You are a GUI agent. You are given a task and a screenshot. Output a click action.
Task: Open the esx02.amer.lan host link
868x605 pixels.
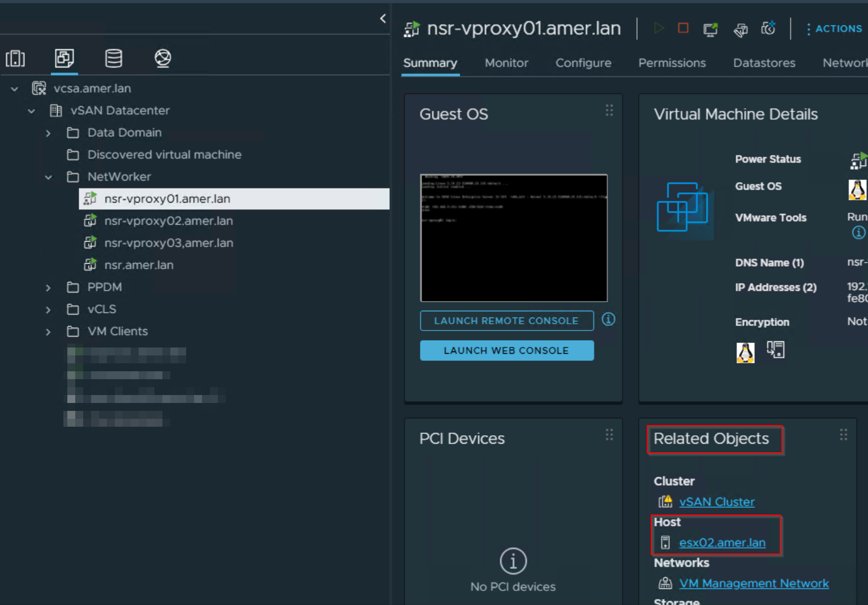pyautogui.click(x=723, y=542)
